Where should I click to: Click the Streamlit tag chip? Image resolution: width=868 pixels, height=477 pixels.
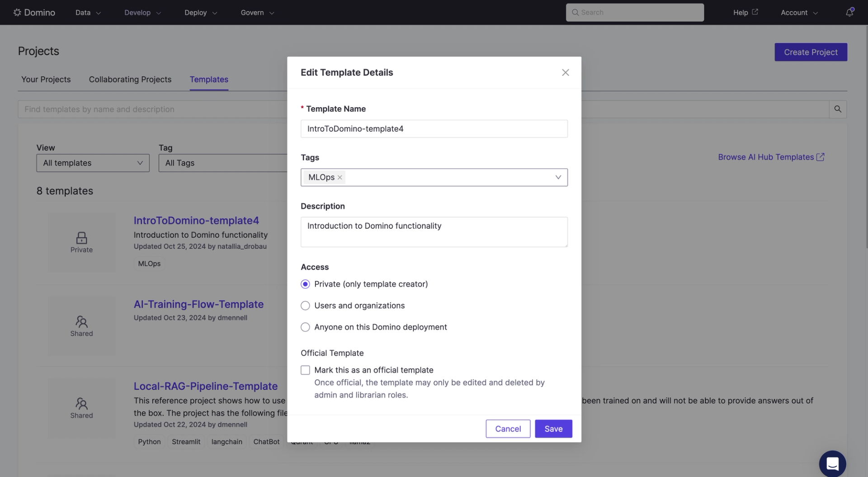click(x=186, y=442)
